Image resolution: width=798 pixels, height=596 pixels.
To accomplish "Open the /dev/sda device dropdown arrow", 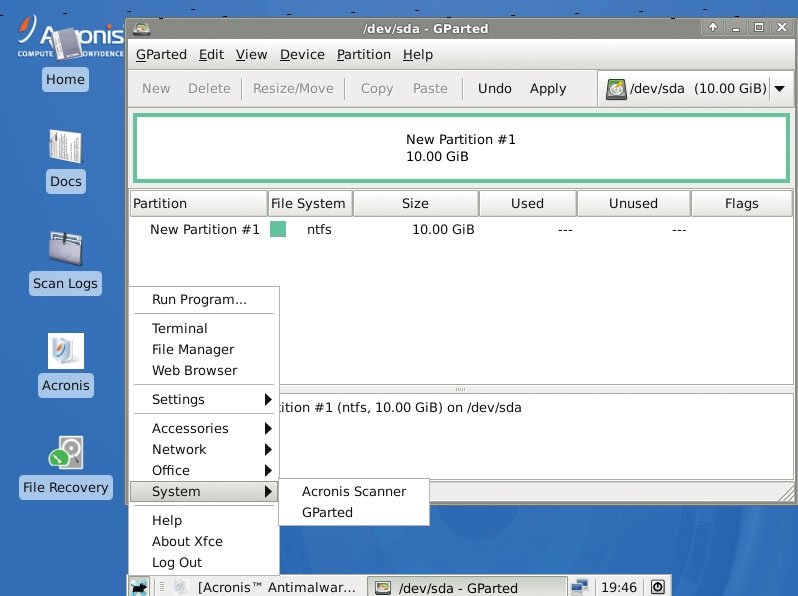I will point(780,89).
